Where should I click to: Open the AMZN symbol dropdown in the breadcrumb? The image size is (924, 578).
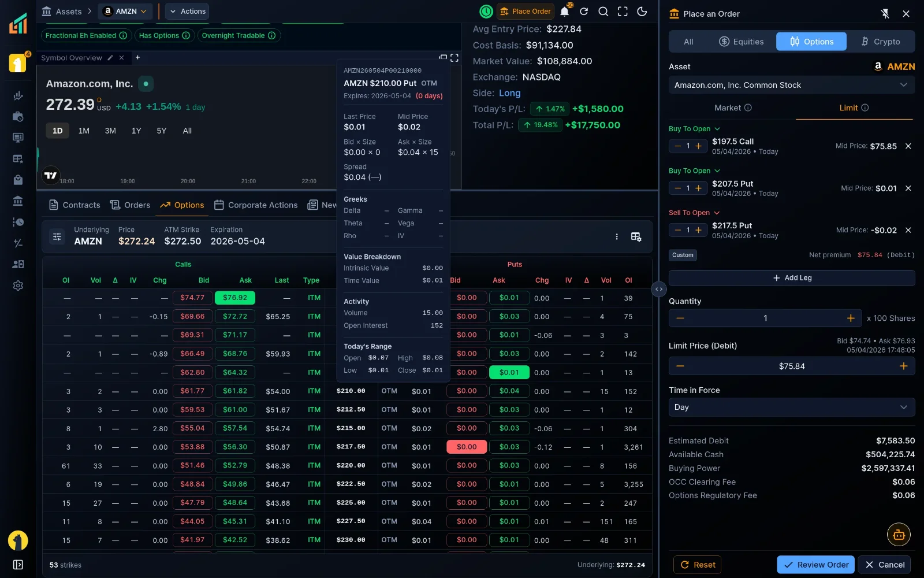pyautogui.click(x=125, y=11)
